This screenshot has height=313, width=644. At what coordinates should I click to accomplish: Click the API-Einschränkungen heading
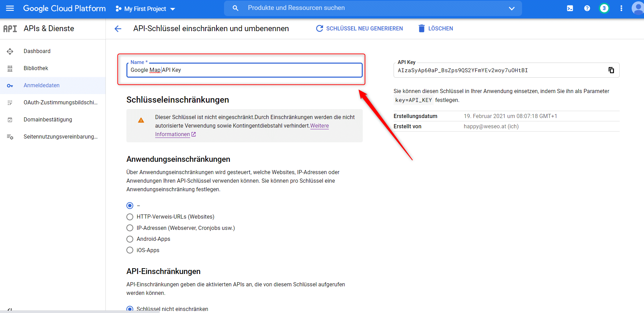click(x=163, y=272)
